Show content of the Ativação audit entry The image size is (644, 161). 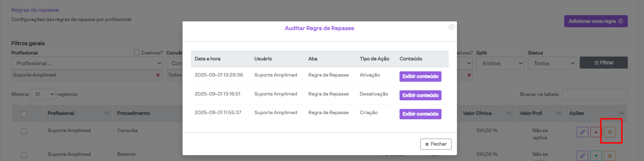[x=420, y=77]
